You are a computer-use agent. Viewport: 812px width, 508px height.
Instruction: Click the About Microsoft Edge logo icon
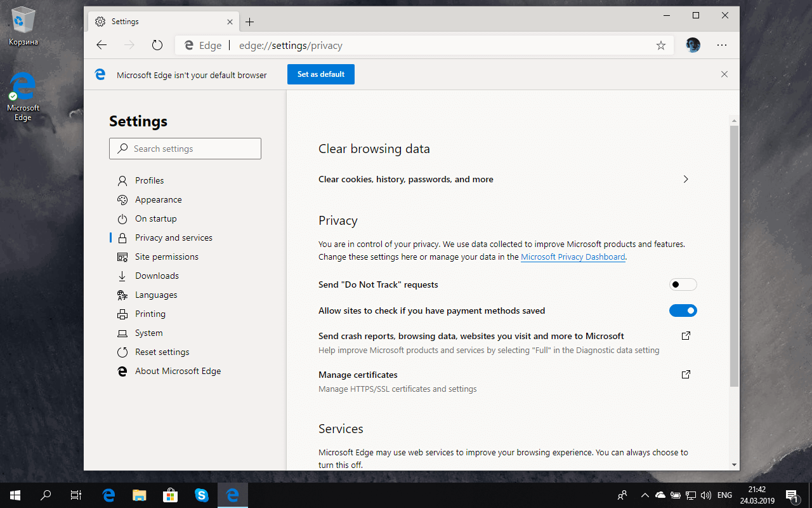[122, 371]
